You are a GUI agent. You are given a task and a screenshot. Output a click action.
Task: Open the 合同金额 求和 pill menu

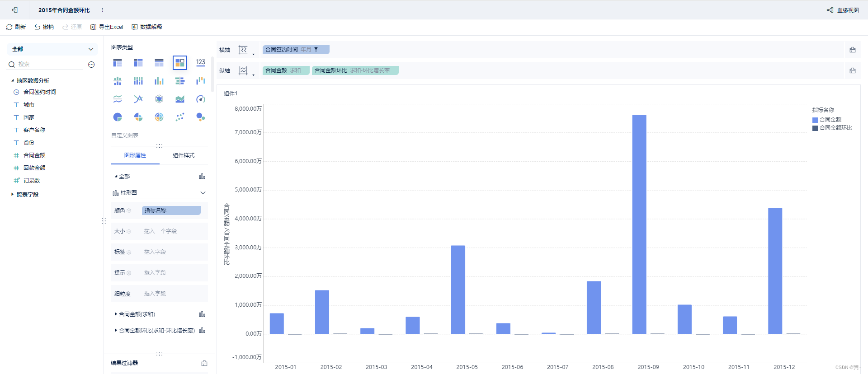(x=286, y=70)
